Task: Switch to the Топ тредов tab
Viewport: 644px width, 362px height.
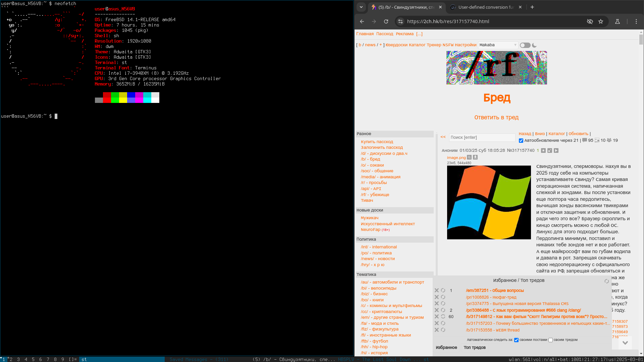Action: [474, 348]
